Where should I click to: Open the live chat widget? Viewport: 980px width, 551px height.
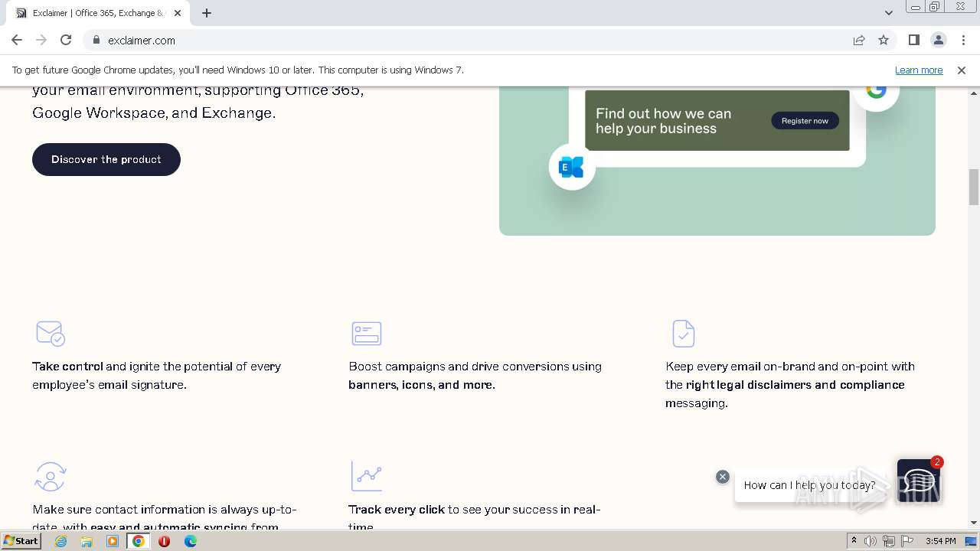pyautogui.click(x=919, y=481)
